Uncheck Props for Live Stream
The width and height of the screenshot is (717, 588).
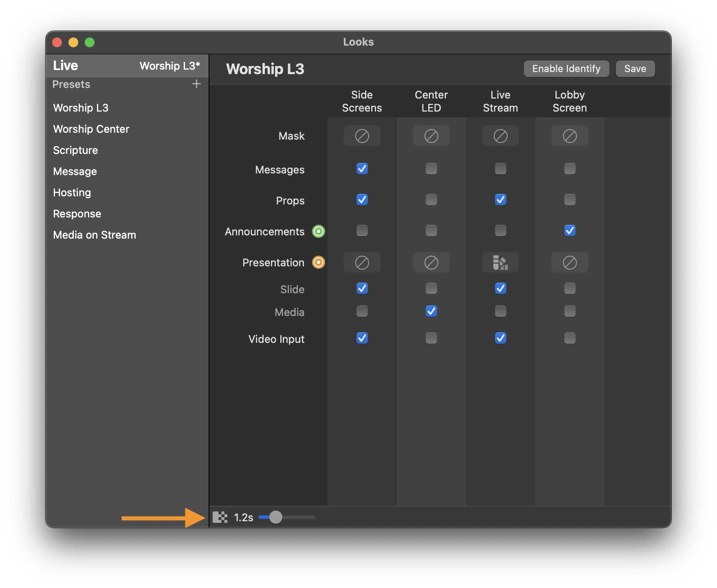point(500,200)
